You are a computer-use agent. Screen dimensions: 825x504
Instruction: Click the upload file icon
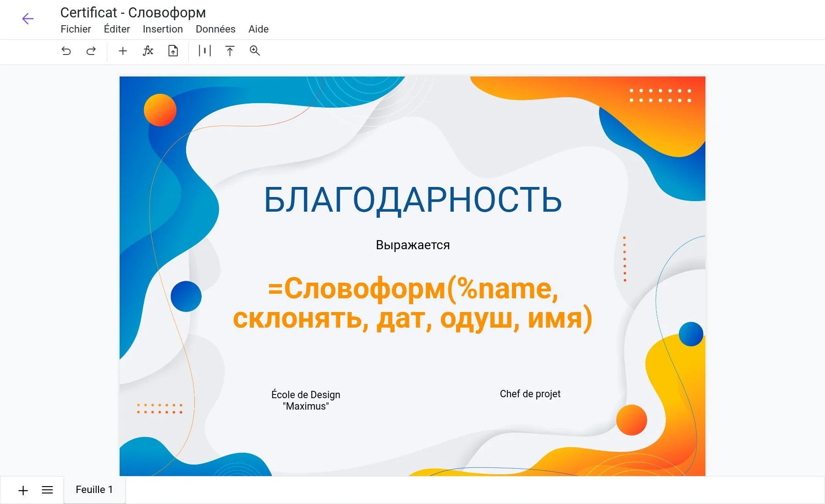[173, 51]
